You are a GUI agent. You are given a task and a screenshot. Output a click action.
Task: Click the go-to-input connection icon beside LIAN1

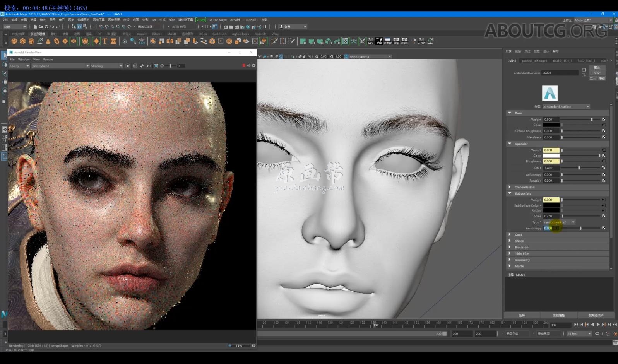[584, 70]
